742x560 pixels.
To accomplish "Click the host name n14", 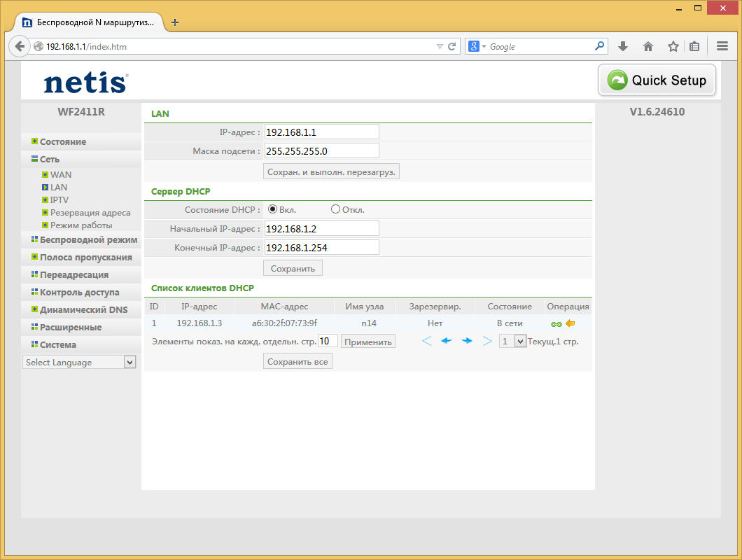I will 369,323.
